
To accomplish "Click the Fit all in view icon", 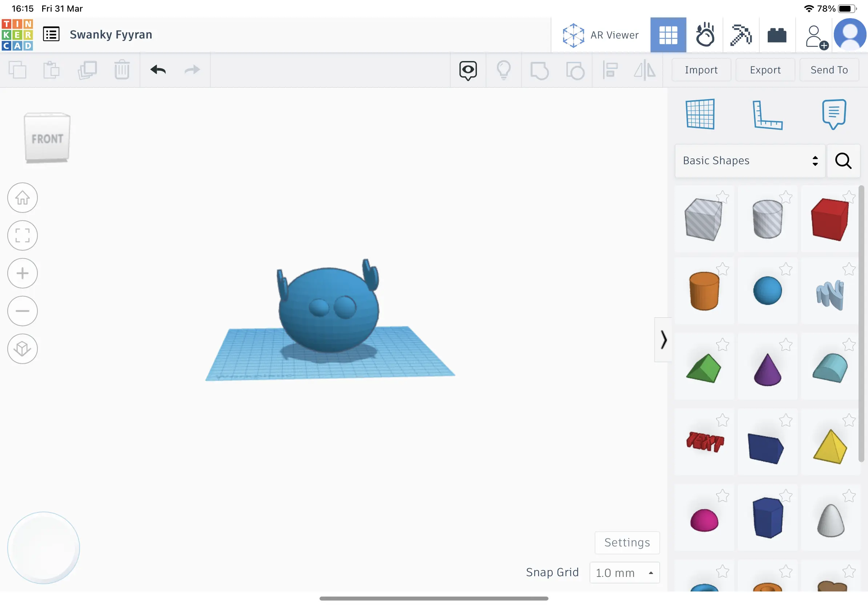I will tap(22, 235).
